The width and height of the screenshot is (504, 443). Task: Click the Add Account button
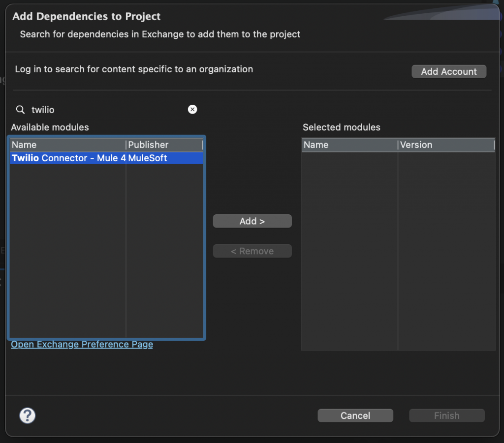point(449,71)
